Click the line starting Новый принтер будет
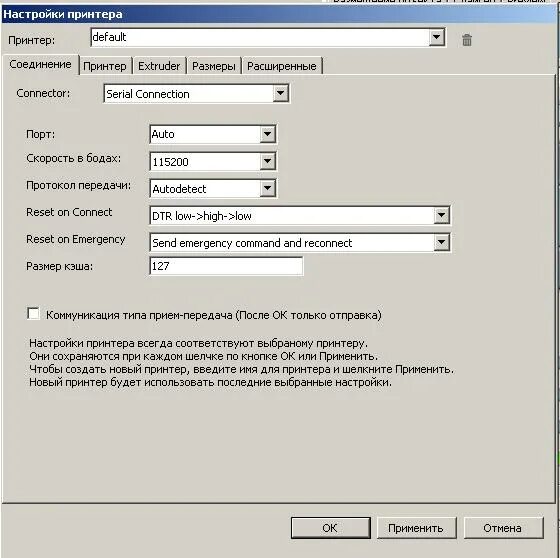560x558 pixels. click(210, 382)
